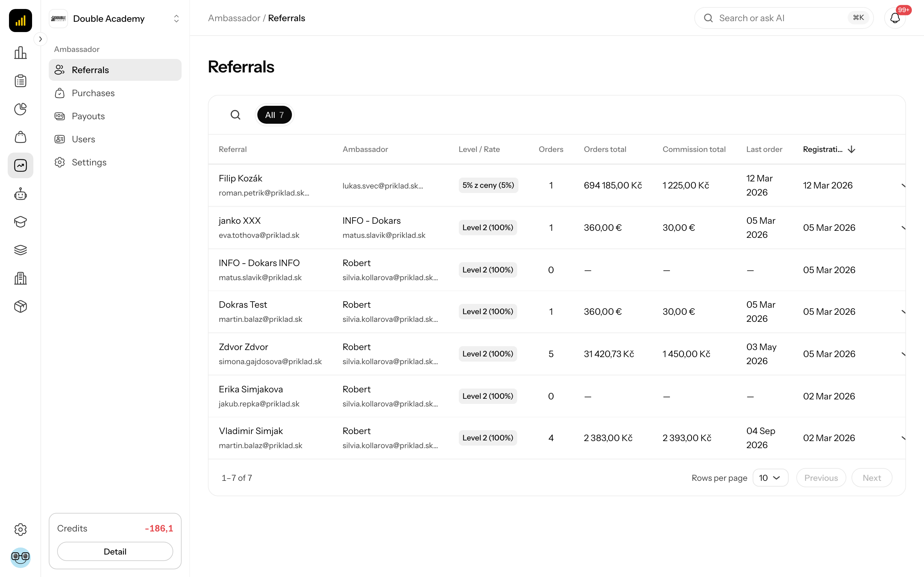Open the notifications bell icon
This screenshot has width=924, height=577.
895,18
